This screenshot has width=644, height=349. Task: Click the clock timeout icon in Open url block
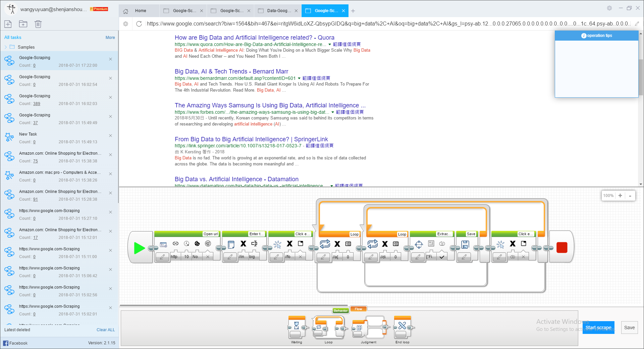click(186, 244)
